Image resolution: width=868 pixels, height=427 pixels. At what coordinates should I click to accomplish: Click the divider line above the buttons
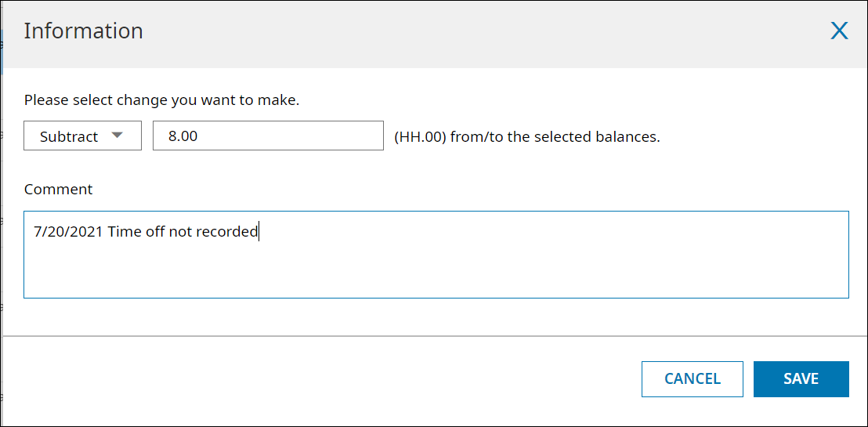(436, 336)
